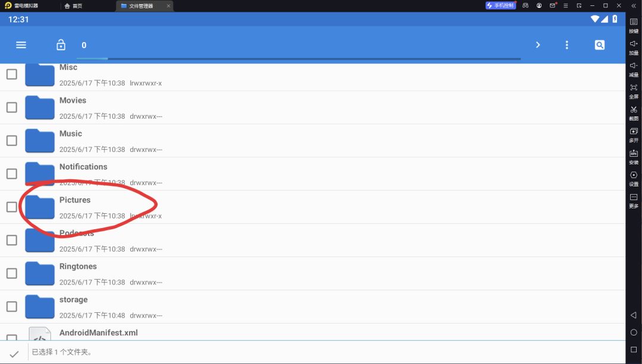Open file search with the magnifier icon

point(599,45)
